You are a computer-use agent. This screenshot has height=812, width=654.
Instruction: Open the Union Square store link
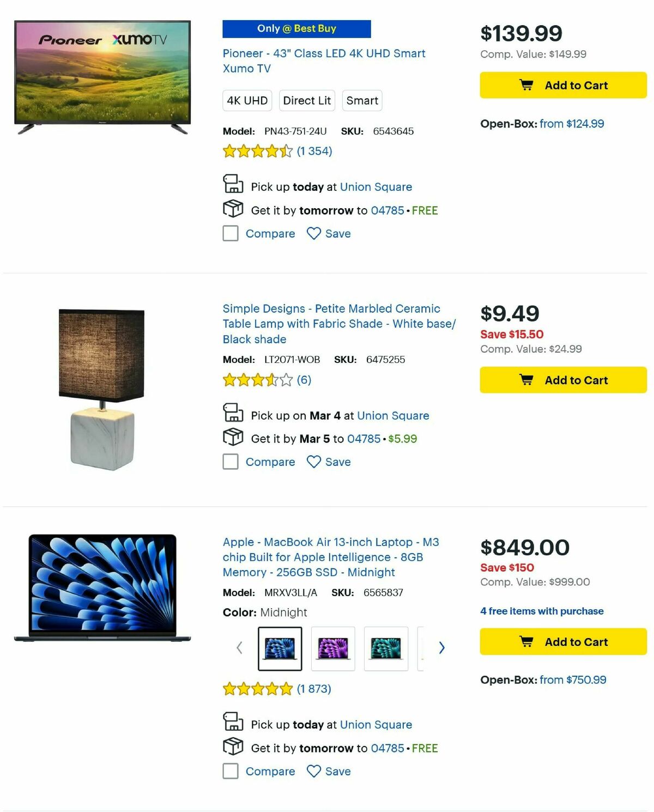pyautogui.click(x=376, y=186)
